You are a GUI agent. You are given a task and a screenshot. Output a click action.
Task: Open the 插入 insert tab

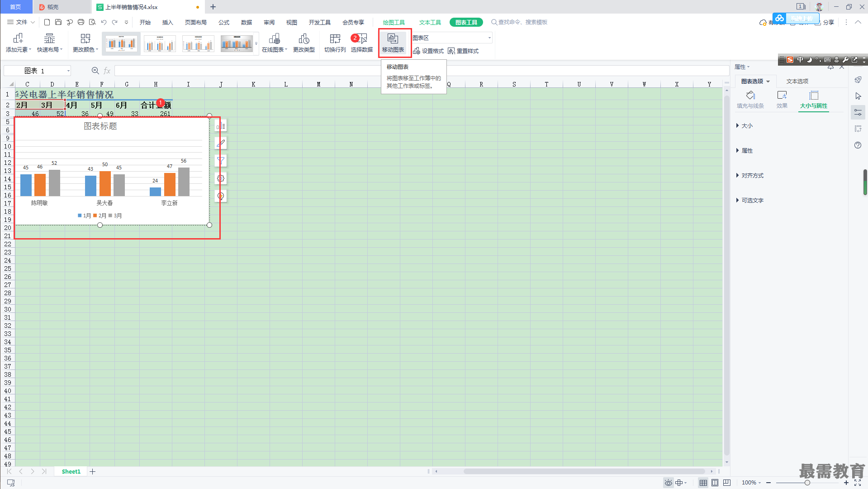tap(168, 22)
